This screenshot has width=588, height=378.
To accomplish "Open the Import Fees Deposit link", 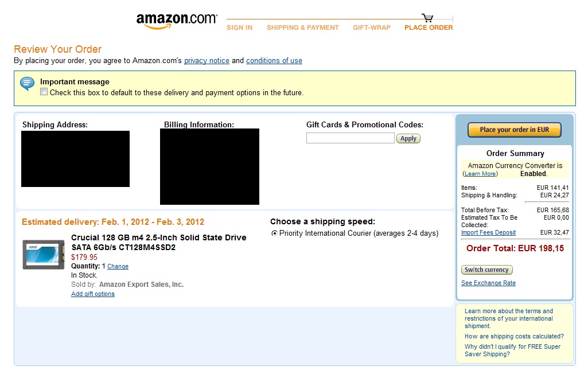I will (488, 233).
